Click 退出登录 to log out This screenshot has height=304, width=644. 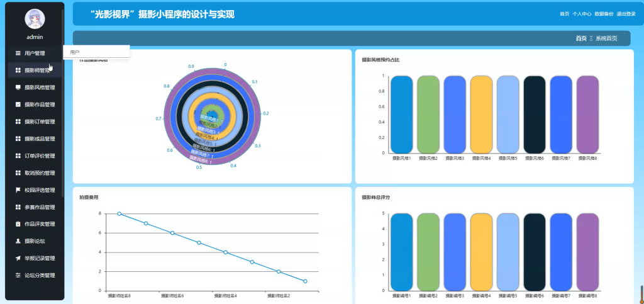[626, 14]
